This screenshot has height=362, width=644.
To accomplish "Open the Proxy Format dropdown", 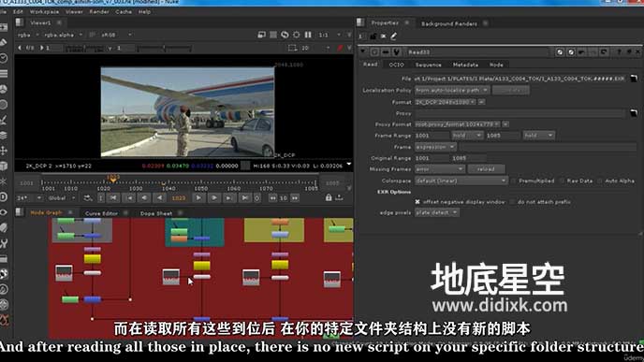I will (457, 124).
